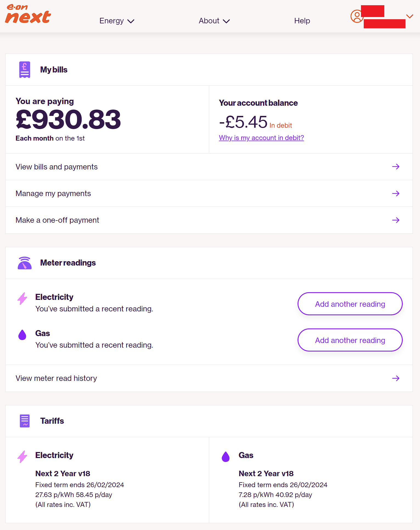
Task: Click the Electricity lightning bolt in Tariffs
Action: (x=22, y=457)
